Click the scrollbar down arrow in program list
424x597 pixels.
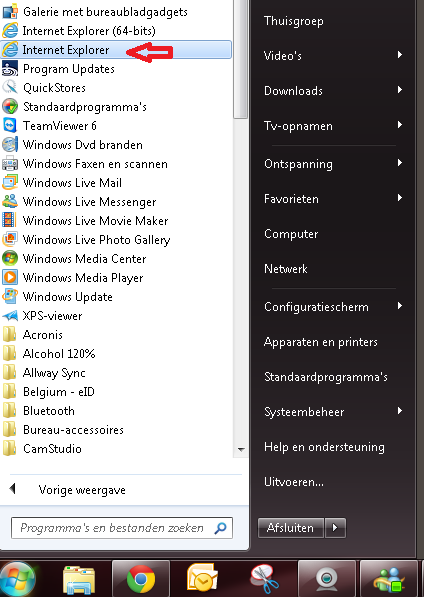point(241,450)
